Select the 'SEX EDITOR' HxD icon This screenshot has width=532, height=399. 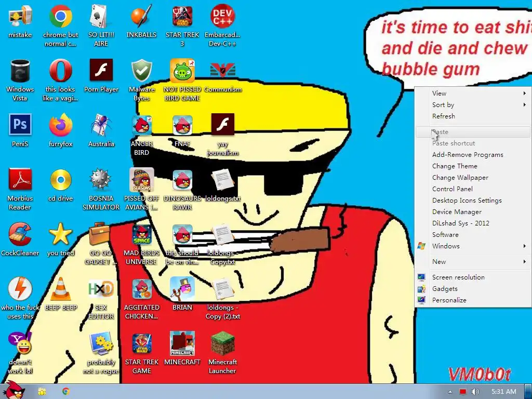pos(101,299)
